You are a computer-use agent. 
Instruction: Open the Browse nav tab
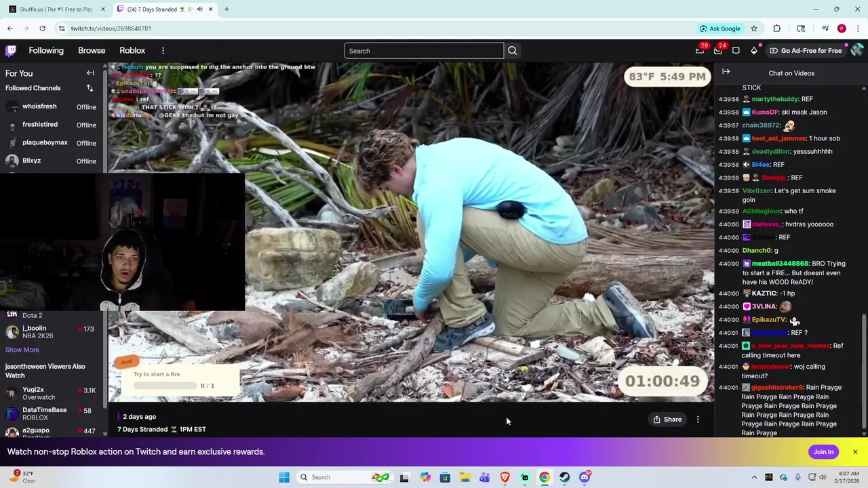coord(92,51)
